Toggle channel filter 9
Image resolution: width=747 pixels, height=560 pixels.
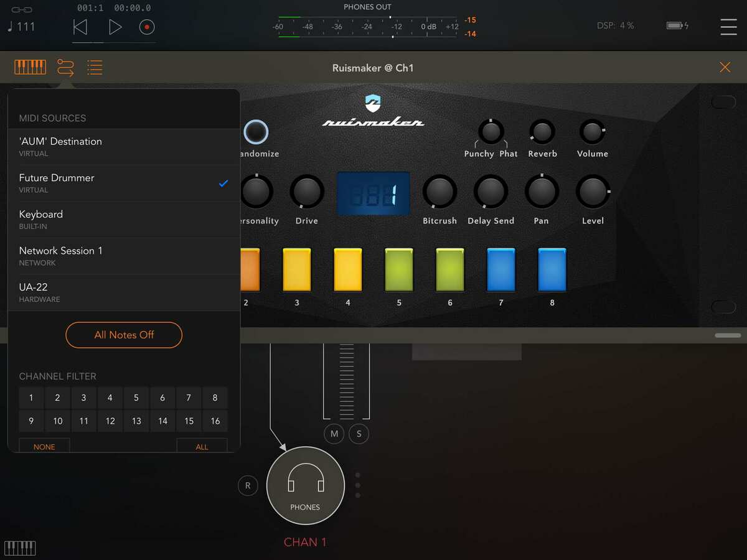click(x=31, y=421)
